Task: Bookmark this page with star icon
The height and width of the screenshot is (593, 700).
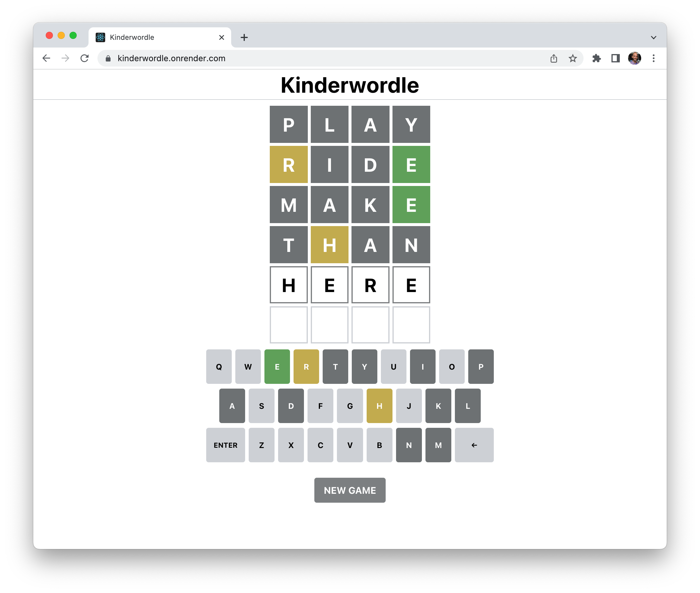Action: point(573,59)
